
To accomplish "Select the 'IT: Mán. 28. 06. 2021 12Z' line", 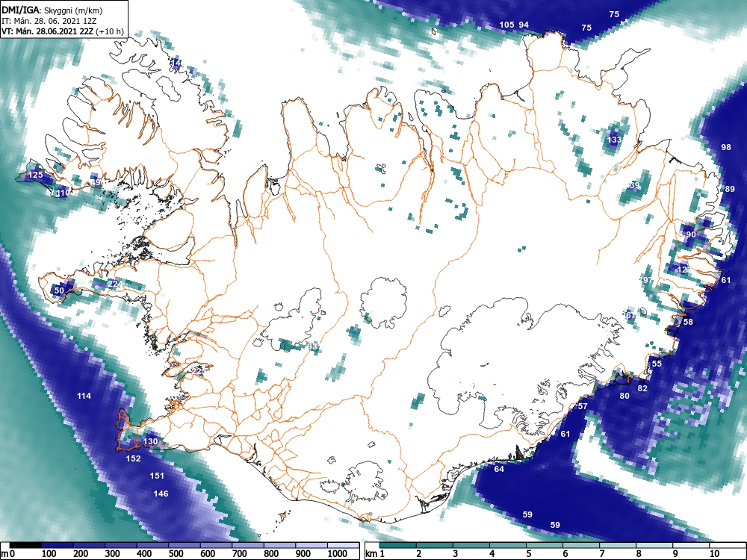I will point(49,21).
